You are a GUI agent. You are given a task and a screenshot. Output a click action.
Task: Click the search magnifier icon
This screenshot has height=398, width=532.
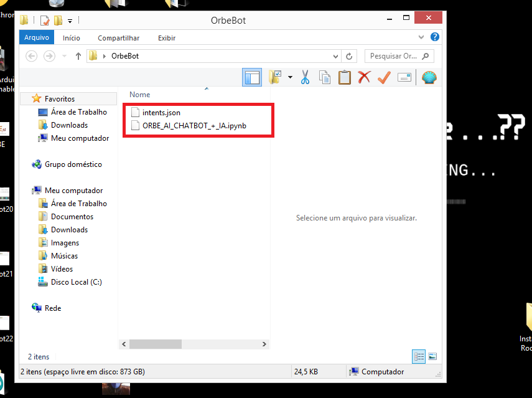(x=426, y=56)
